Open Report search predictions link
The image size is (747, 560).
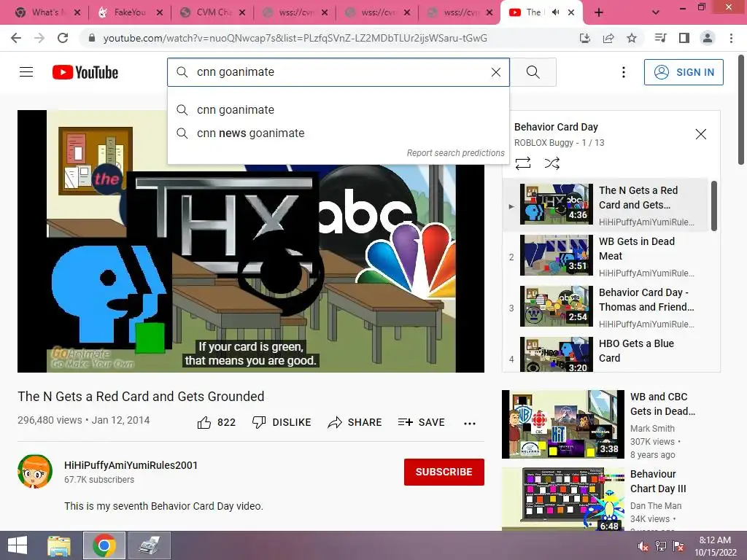[455, 153]
